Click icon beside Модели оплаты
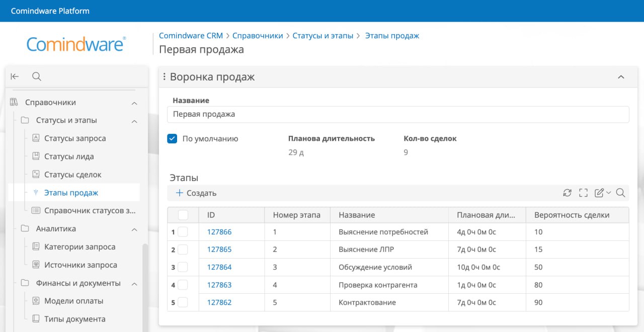This screenshot has height=332, width=644. pyautogui.click(x=36, y=301)
